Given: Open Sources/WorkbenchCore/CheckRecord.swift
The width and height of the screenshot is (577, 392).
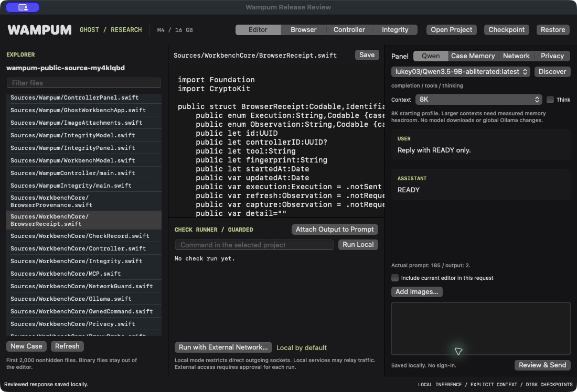Looking at the screenshot, I should [x=84, y=236].
